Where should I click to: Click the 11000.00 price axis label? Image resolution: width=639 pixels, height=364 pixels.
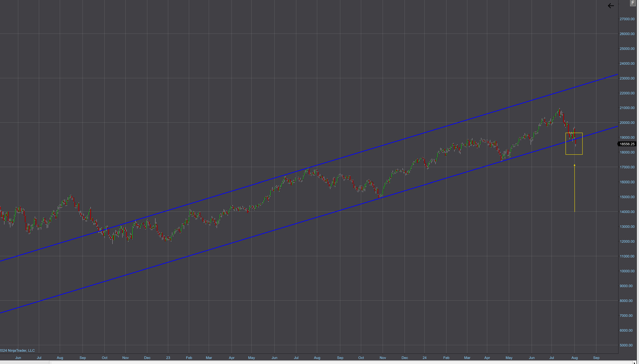627,256
